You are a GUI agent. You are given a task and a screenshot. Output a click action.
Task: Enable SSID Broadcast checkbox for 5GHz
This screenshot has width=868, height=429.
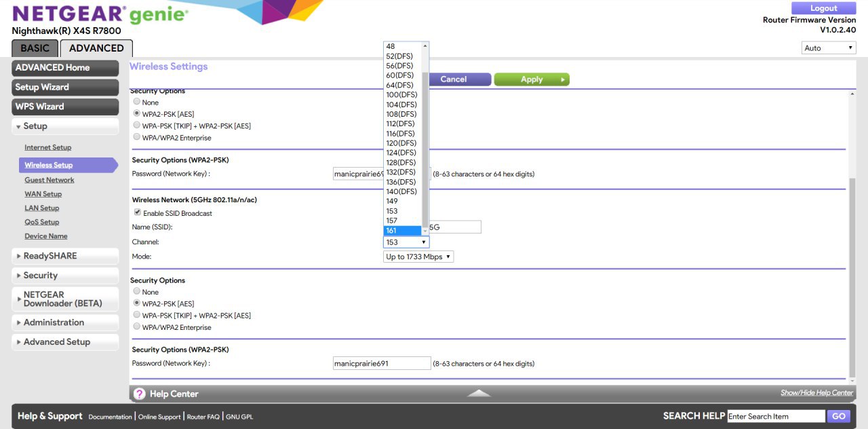tap(138, 212)
